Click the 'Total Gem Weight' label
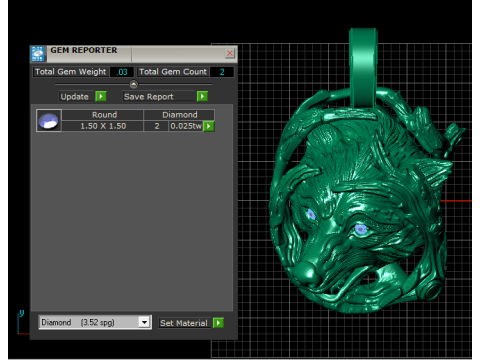 (71, 72)
